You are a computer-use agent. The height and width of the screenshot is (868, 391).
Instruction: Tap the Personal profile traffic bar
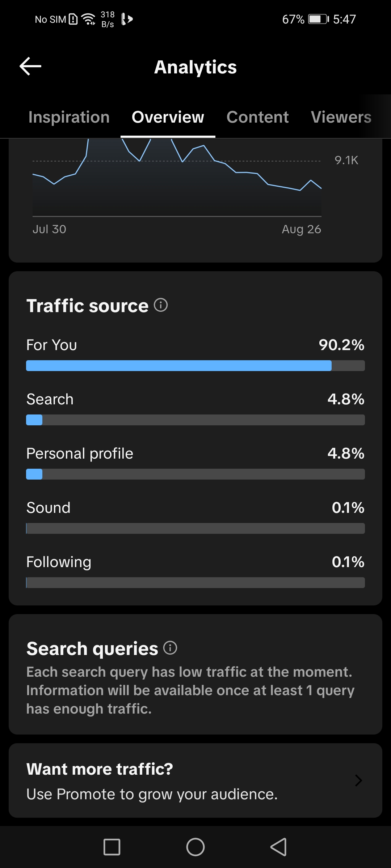click(195, 474)
